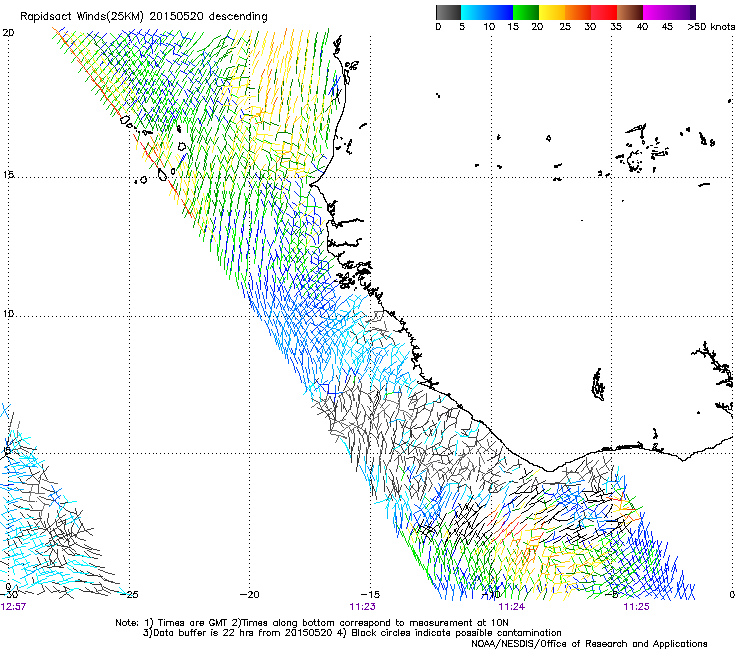Viewport: 740px width, 650px height.
Task: Click the longitude -25 label on the bottom axis
Action: point(130,595)
